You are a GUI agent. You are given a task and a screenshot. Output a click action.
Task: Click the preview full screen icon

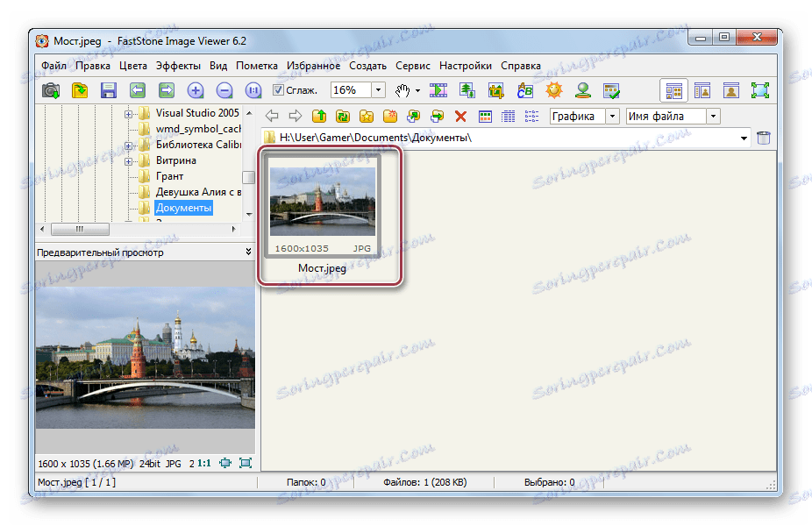coord(246,463)
